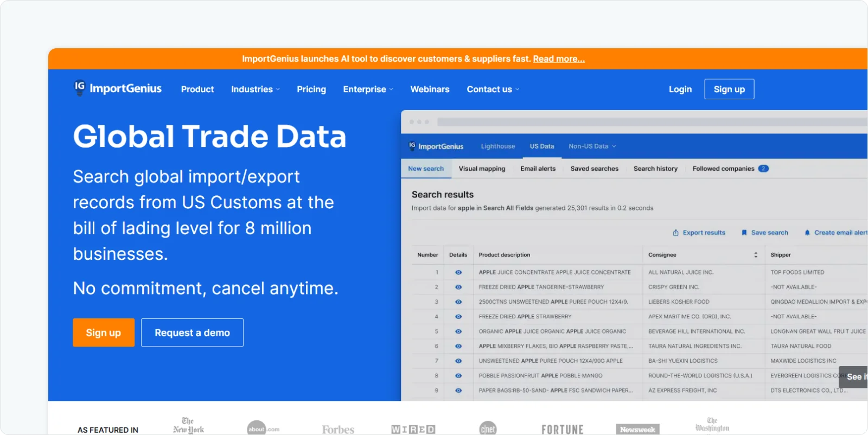Viewport: 868px width, 435px height.
Task: Click CRISPY GREEN INC. consignee cell
Action: [x=674, y=287]
